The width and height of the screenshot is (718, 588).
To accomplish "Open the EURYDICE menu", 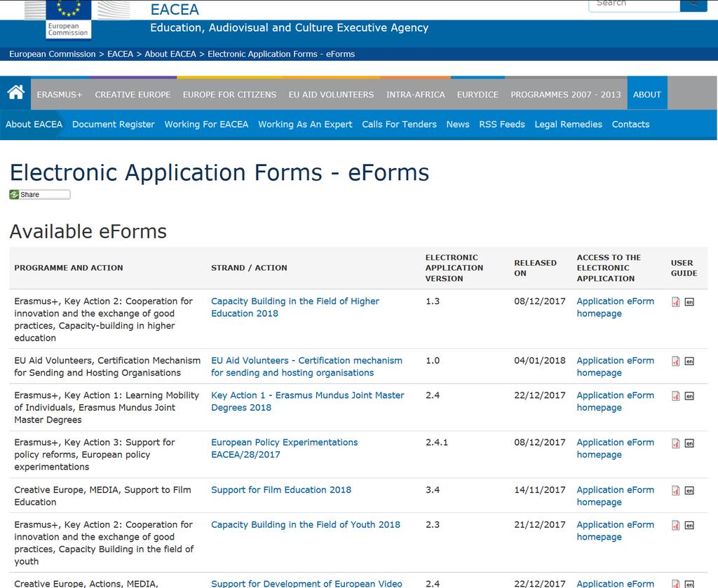I will tap(477, 95).
